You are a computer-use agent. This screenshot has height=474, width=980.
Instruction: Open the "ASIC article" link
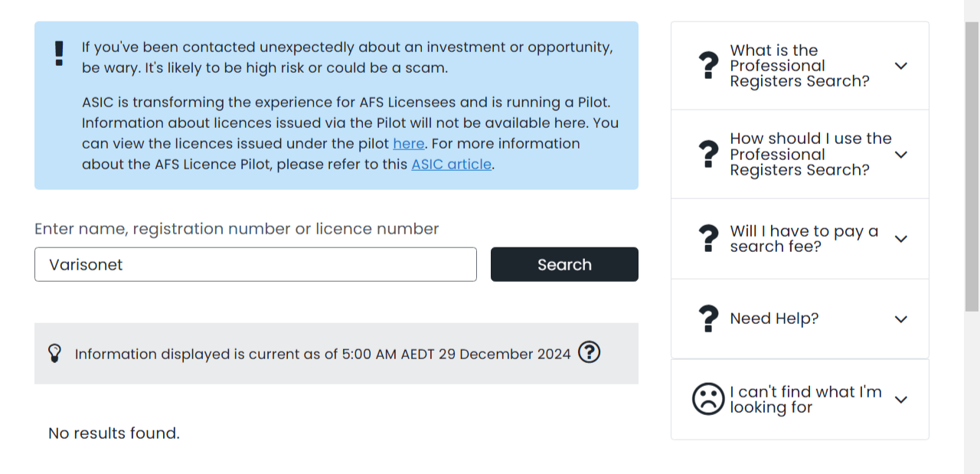(451, 165)
